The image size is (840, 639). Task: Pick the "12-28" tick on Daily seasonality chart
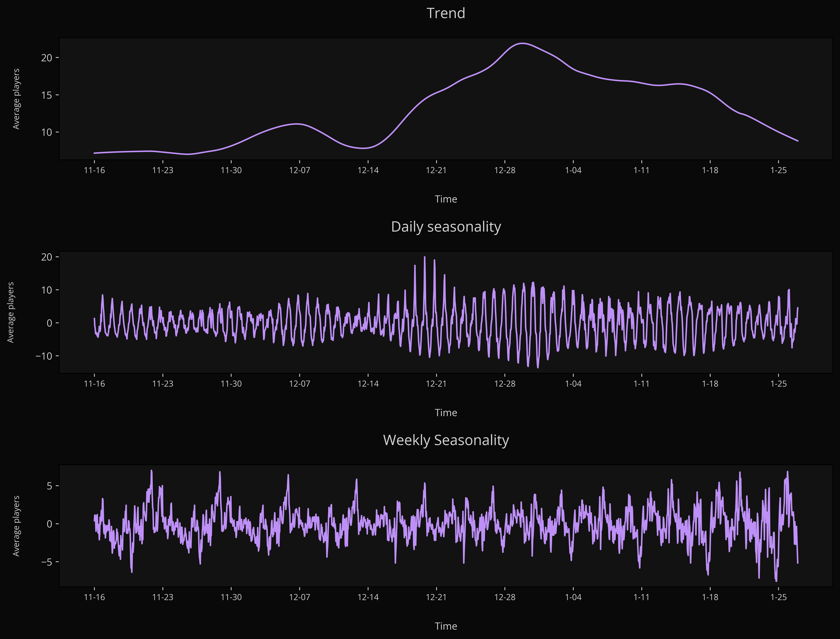505,384
